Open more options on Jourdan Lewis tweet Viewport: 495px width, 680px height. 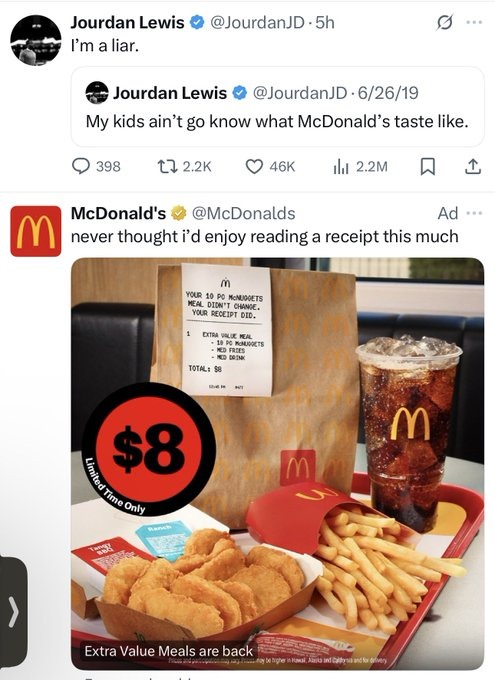pyautogui.click(x=474, y=23)
